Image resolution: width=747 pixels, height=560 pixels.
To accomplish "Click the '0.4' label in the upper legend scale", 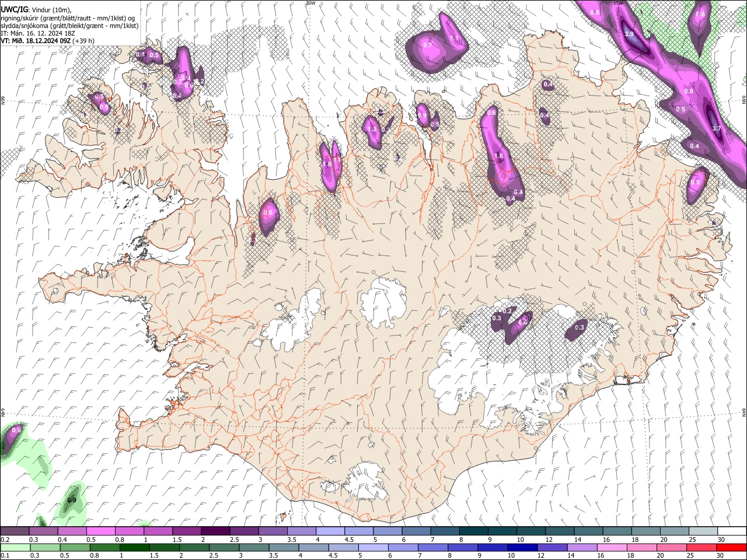I will (62, 540).
